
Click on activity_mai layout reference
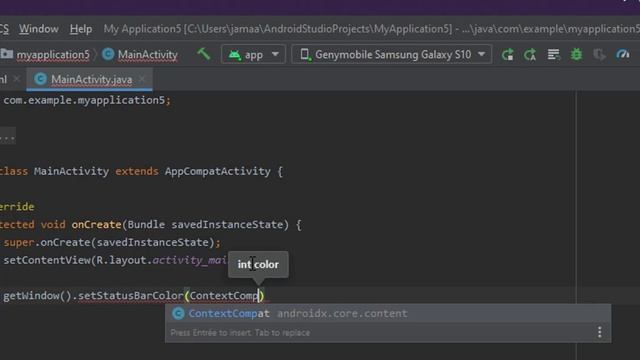coord(189,260)
